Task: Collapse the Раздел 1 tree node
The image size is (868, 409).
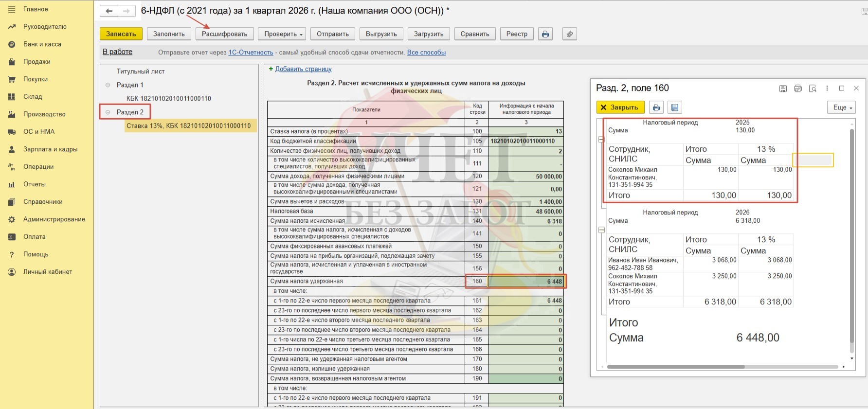Action: coord(108,85)
